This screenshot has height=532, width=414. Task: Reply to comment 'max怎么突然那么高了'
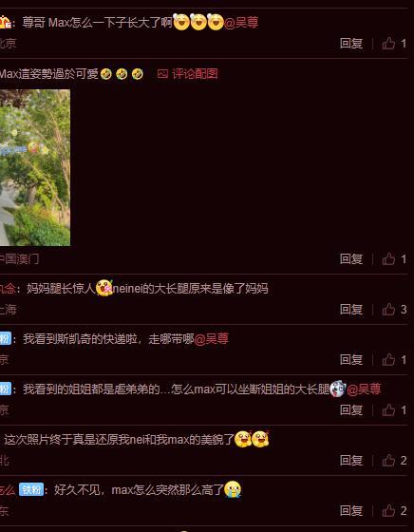click(351, 511)
